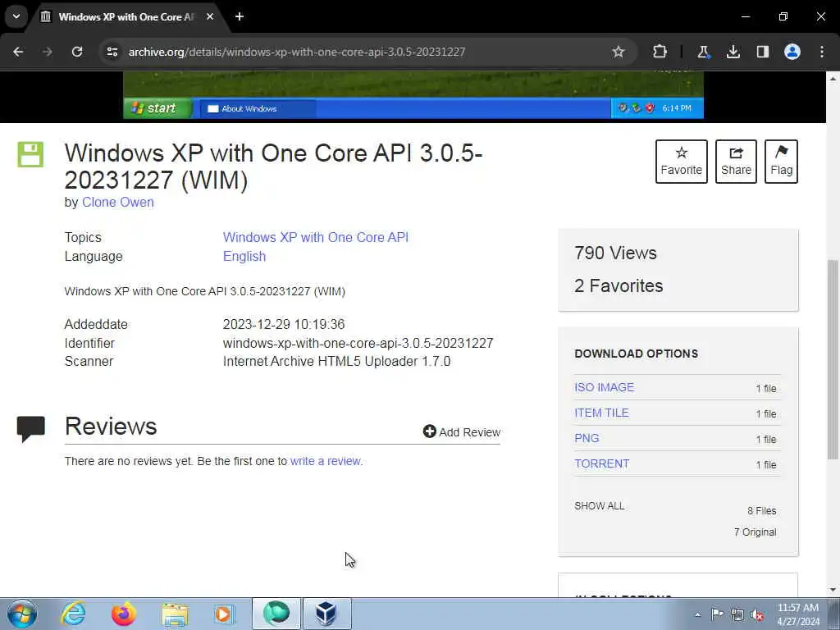Open Windows Media Player on taskbar

click(x=224, y=614)
